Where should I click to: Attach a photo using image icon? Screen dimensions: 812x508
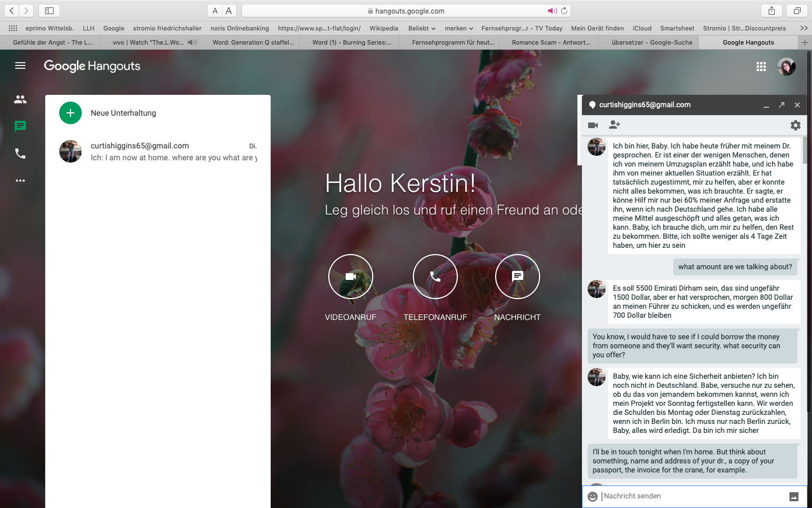(x=794, y=497)
